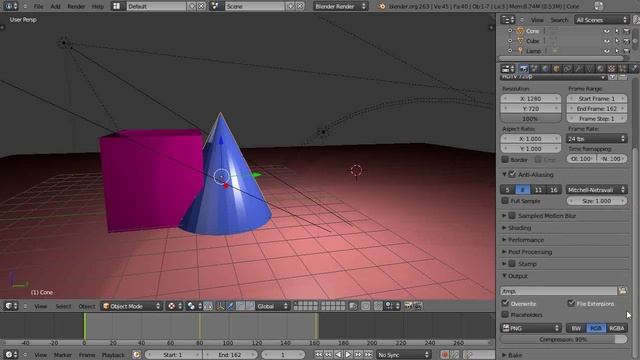The image size is (640, 360).
Task: Open the Mitchell-Netravali filter dropdown
Action: (596, 190)
